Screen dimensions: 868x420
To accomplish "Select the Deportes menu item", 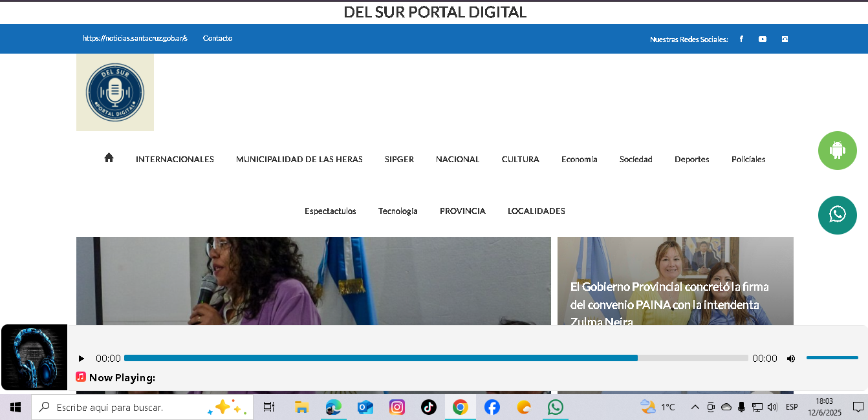I will pos(692,159).
